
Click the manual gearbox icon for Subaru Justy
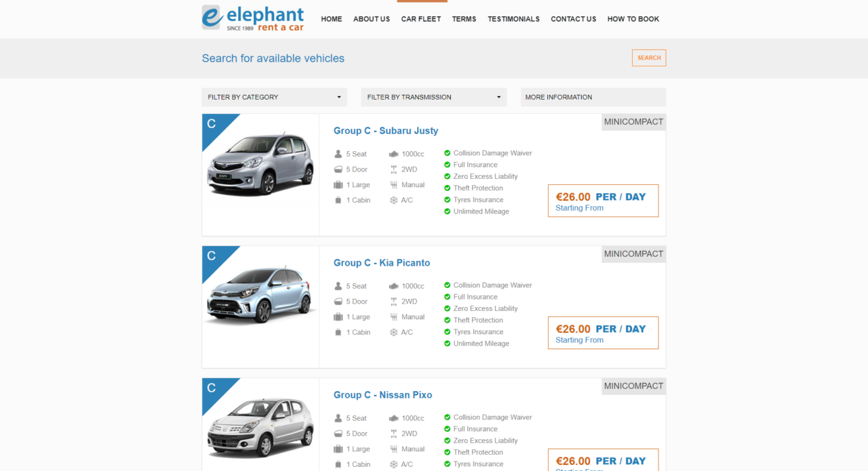tap(393, 185)
